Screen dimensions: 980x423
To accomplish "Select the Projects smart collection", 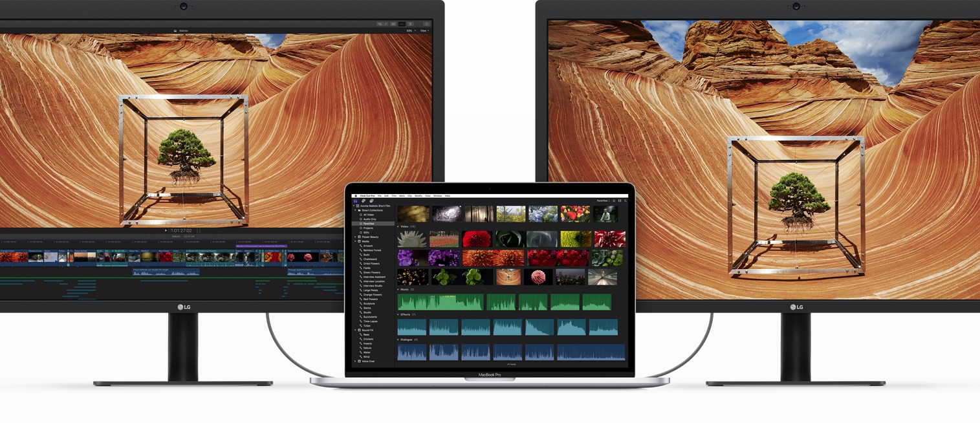I will pos(367,228).
